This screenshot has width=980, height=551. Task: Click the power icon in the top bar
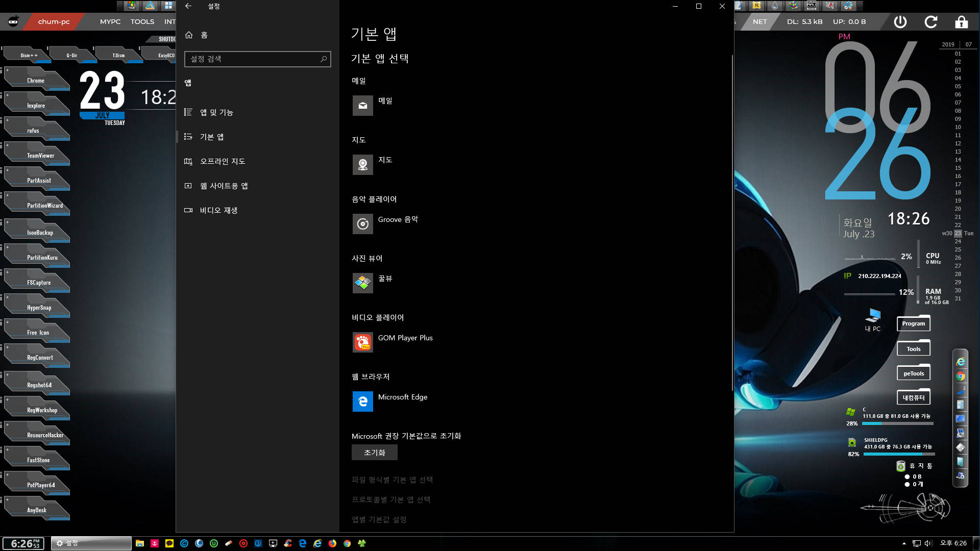[900, 22]
